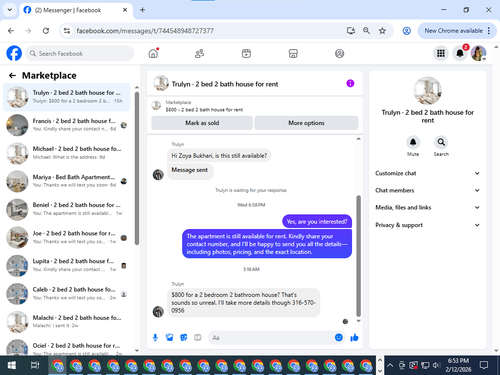Open Trulyn conversation in list
Viewport: 500px width, 375px height.
click(x=67, y=97)
